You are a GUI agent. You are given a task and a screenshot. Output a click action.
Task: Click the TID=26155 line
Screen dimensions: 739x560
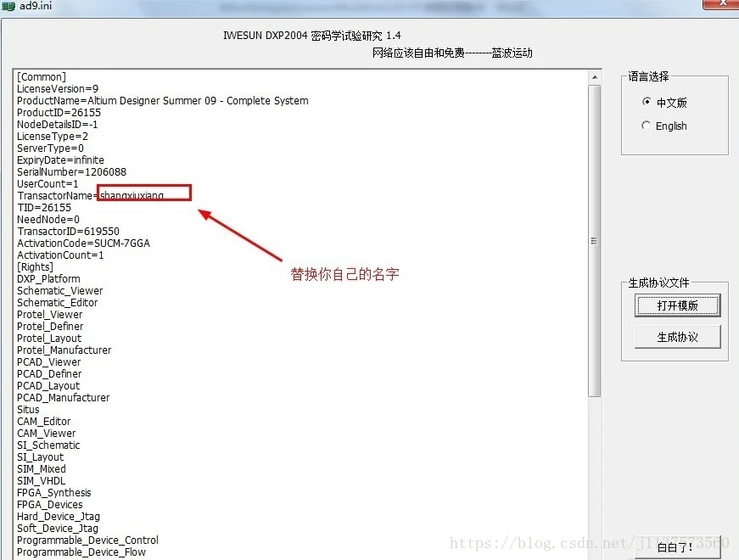[x=44, y=208]
